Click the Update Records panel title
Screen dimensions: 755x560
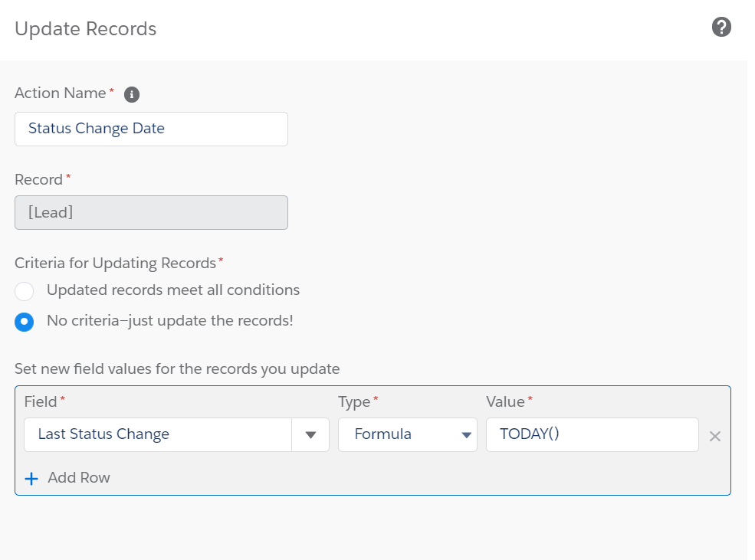[84, 29]
